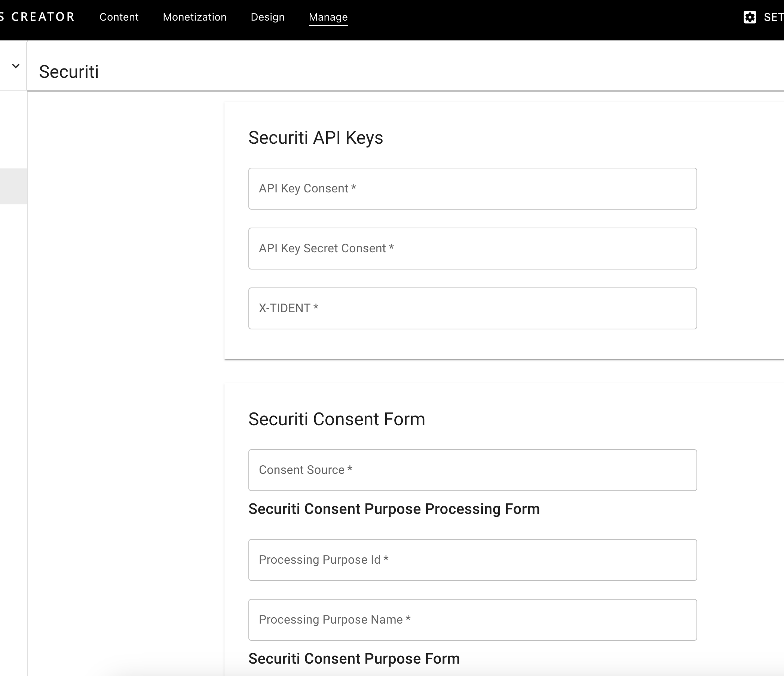Focus the API Key Secret Consent field
This screenshot has width=784, height=676.
tap(472, 249)
